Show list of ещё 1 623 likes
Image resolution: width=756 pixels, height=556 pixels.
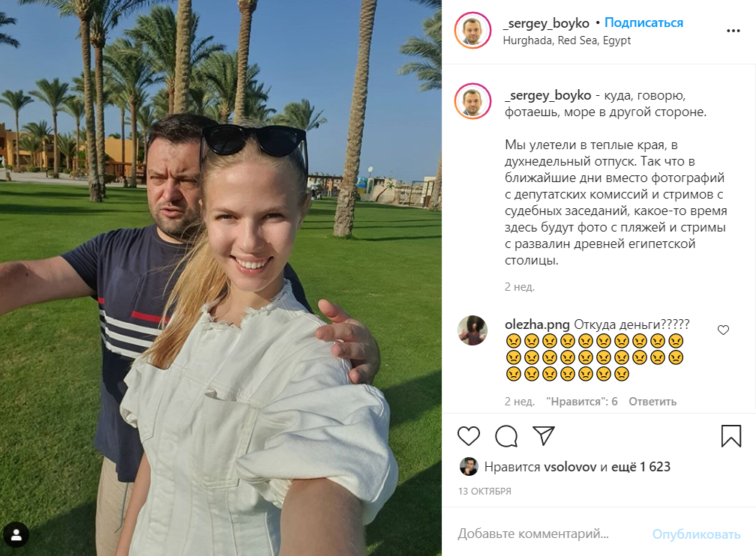[x=640, y=467]
